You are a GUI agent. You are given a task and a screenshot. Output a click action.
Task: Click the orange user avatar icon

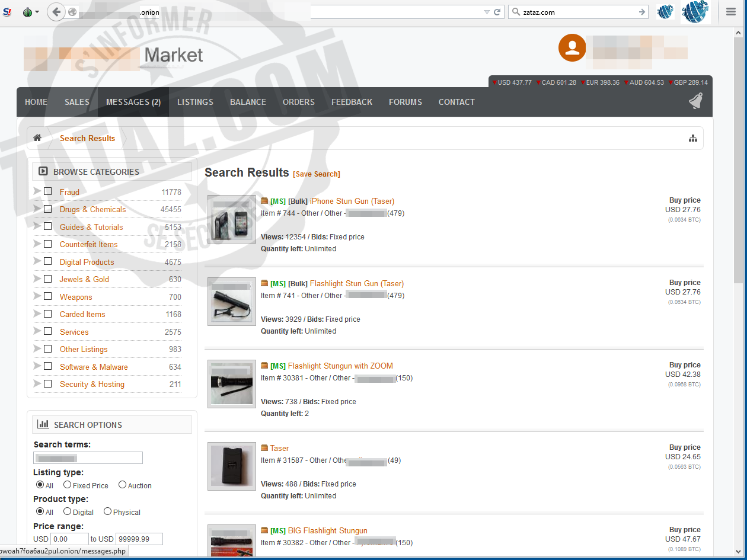pyautogui.click(x=572, y=48)
